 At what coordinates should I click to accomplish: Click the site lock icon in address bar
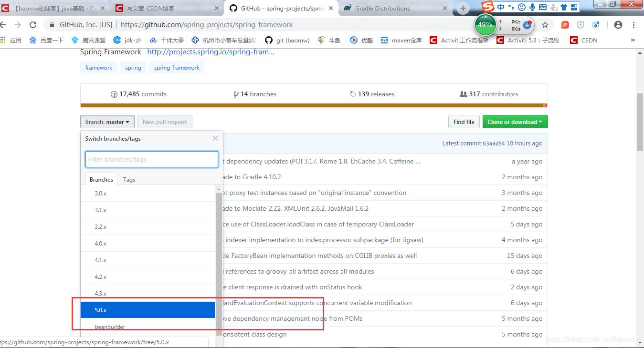pyautogui.click(x=52, y=25)
